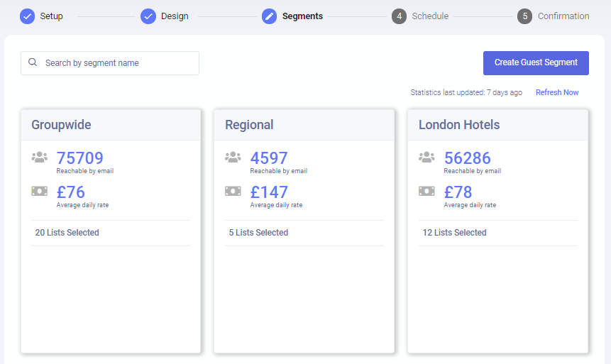This screenshot has height=364, width=611.
Task: Click the Confirmation step number 5 circle
Action: pyautogui.click(x=524, y=16)
